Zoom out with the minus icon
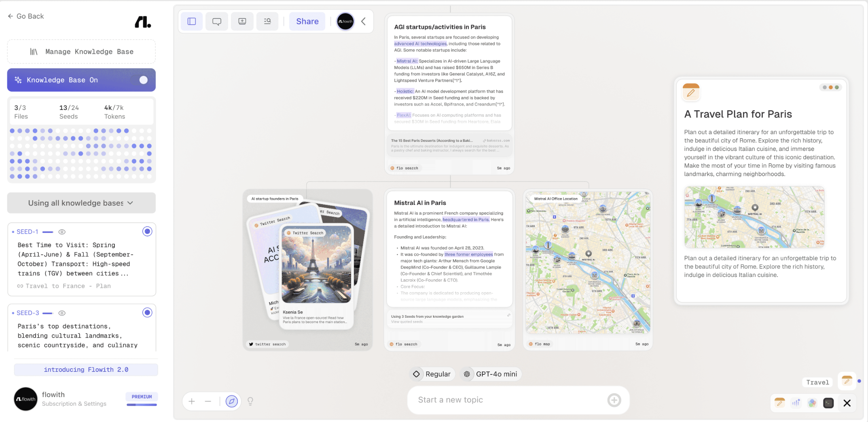 coord(208,401)
